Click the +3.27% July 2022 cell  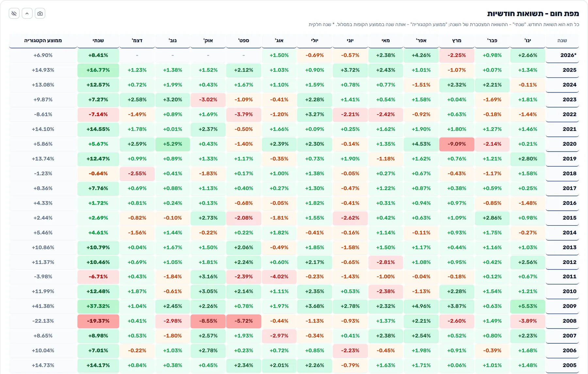[315, 115]
